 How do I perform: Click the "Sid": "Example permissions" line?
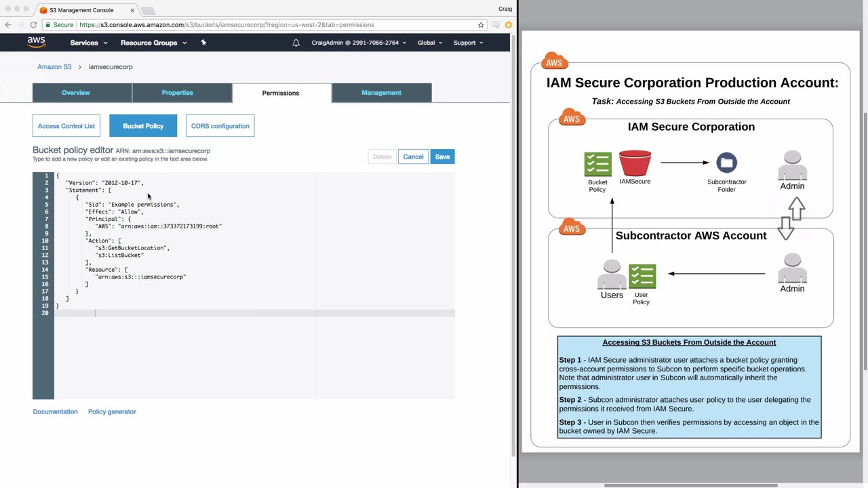click(132, 205)
